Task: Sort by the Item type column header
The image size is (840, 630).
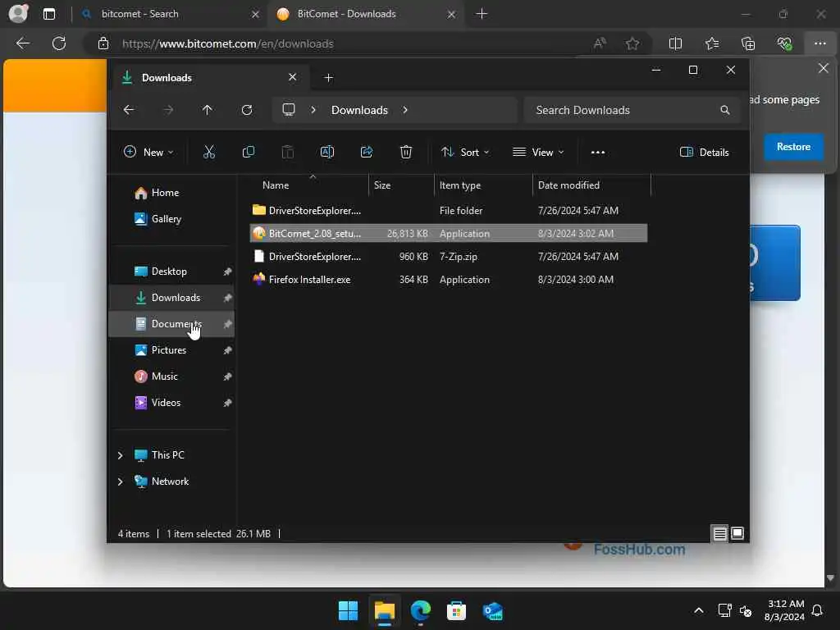Action: (483, 185)
